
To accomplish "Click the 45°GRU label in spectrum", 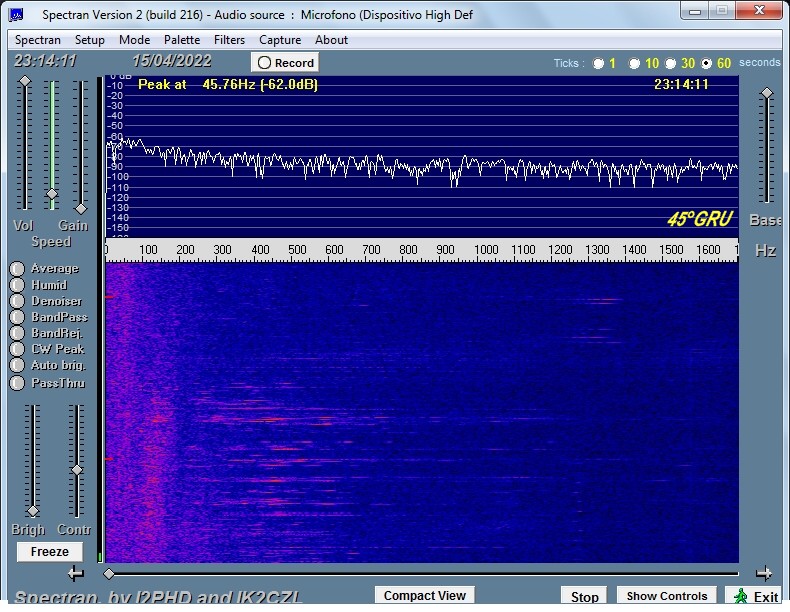I will [x=699, y=219].
